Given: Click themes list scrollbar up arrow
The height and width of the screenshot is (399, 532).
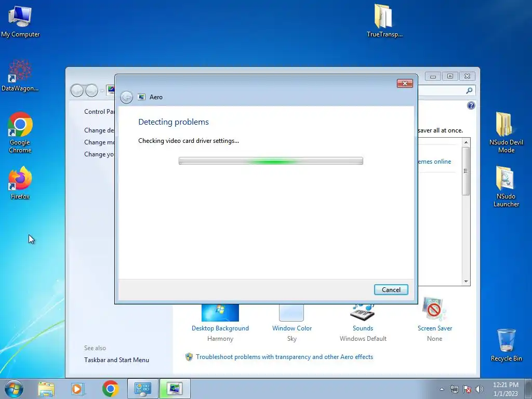Looking at the screenshot, I should [x=466, y=142].
